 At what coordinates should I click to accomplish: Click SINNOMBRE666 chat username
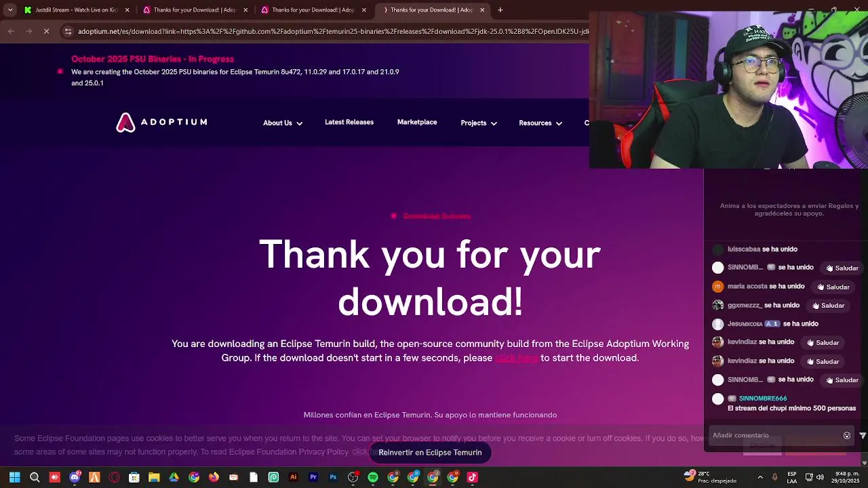(763, 399)
